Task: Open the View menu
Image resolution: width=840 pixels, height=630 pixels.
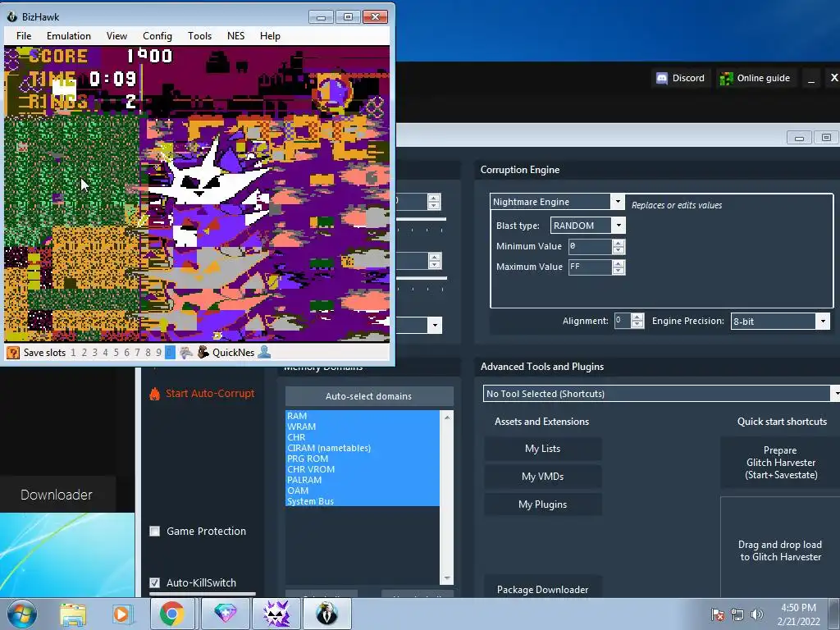Action: coord(116,36)
